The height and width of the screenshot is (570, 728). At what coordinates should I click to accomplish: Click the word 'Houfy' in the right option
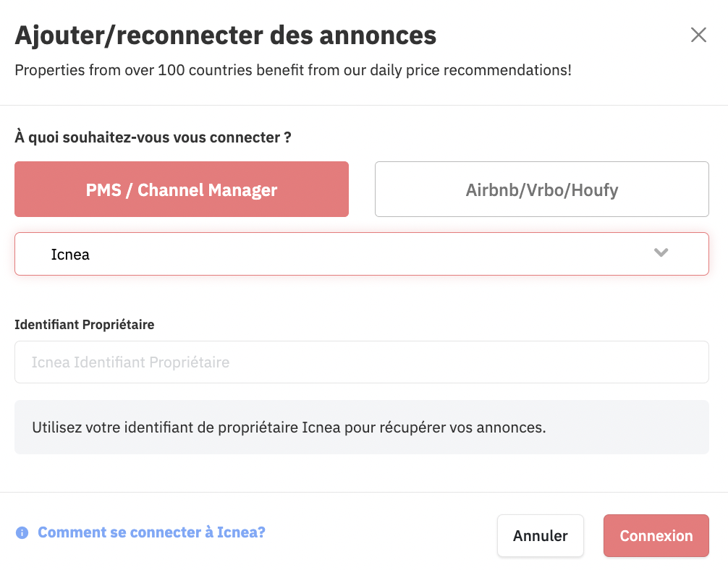pos(595,190)
